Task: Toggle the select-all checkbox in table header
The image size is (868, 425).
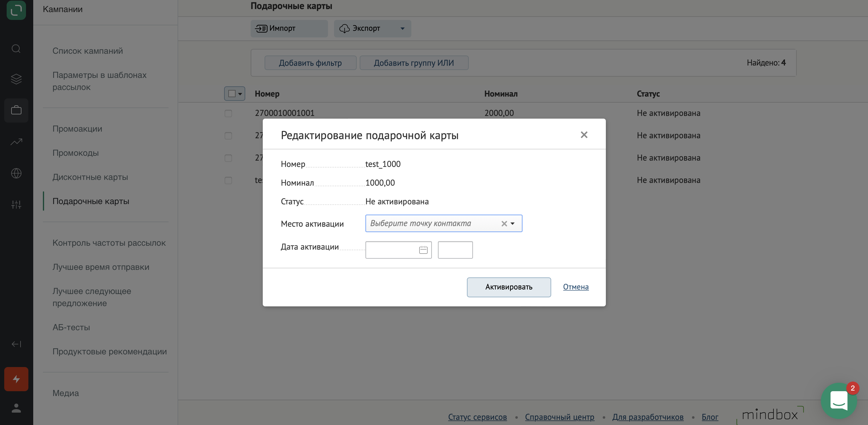Action: click(232, 94)
